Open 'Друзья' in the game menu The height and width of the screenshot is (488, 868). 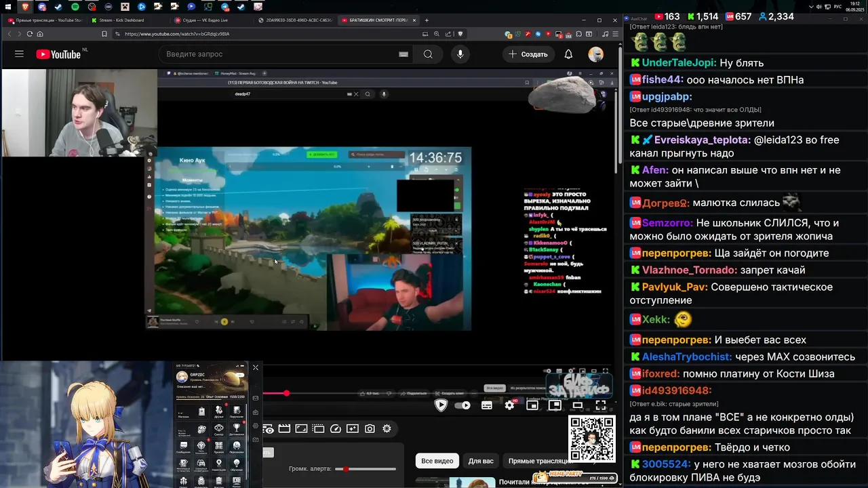coord(219,412)
